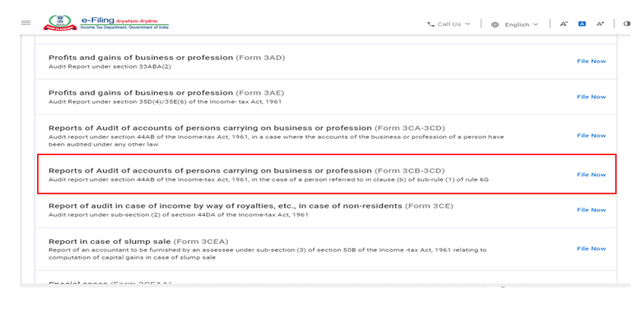Click the phone icon beside Call Us

pyautogui.click(x=431, y=24)
